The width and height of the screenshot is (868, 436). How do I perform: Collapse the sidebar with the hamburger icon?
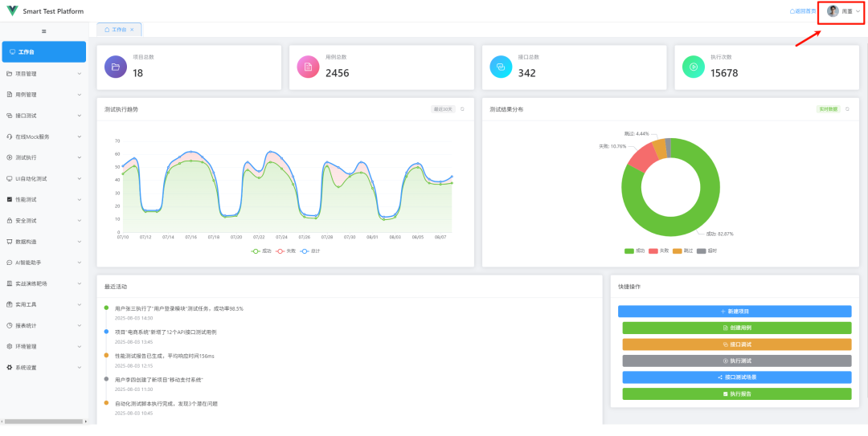[43, 31]
